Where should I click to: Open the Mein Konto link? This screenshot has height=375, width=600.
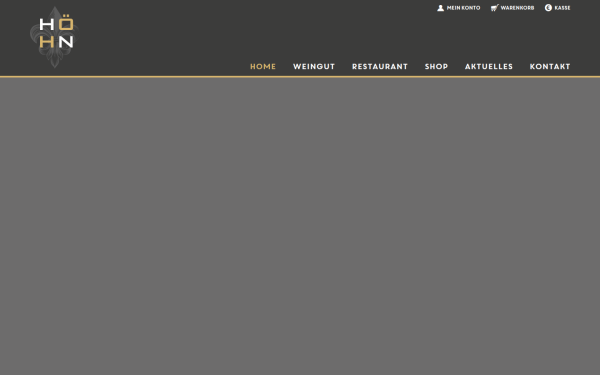[463, 8]
